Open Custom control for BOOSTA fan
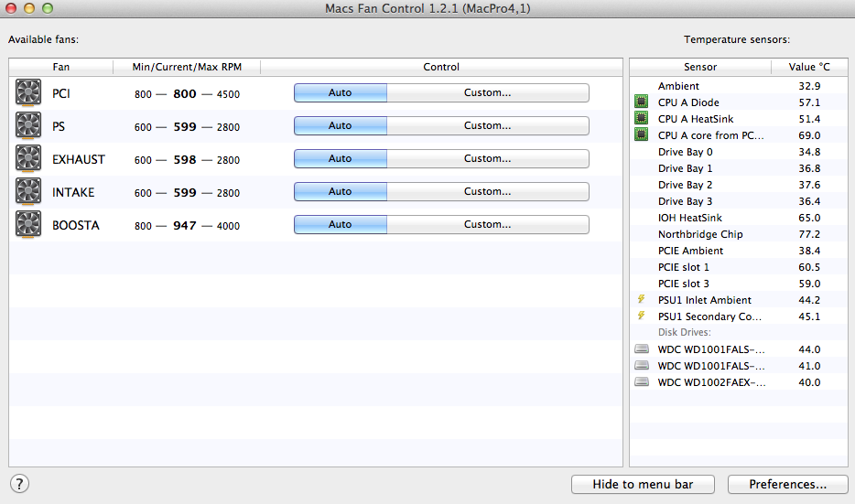The height and width of the screenshot is (504, 855). [488, 224]
